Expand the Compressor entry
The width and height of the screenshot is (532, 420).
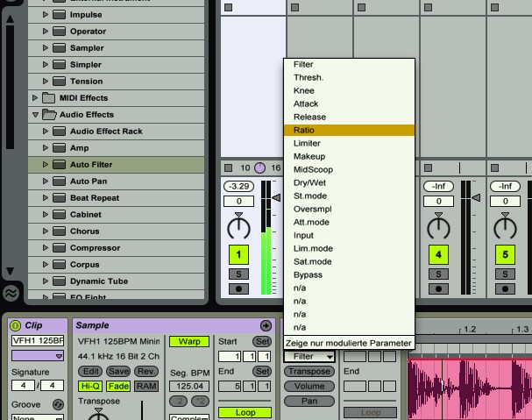click(x=45, y=247)
